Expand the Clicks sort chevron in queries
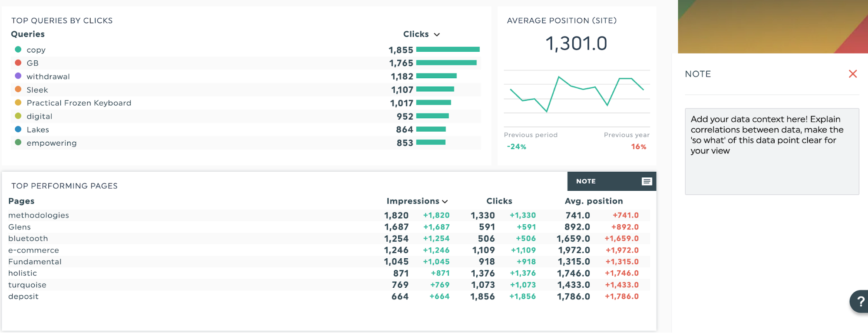This screenshot has height=333, width=868. point(437,34)
